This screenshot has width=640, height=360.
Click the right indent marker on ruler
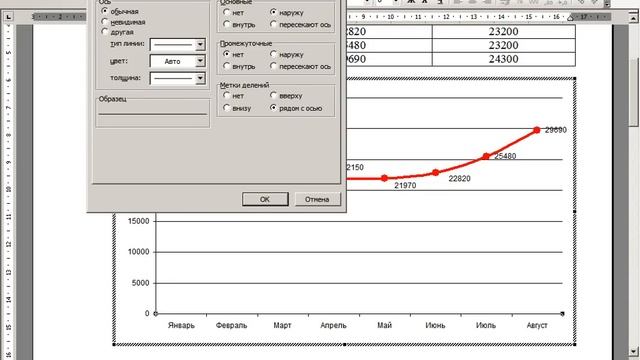(x=571, y=17)
